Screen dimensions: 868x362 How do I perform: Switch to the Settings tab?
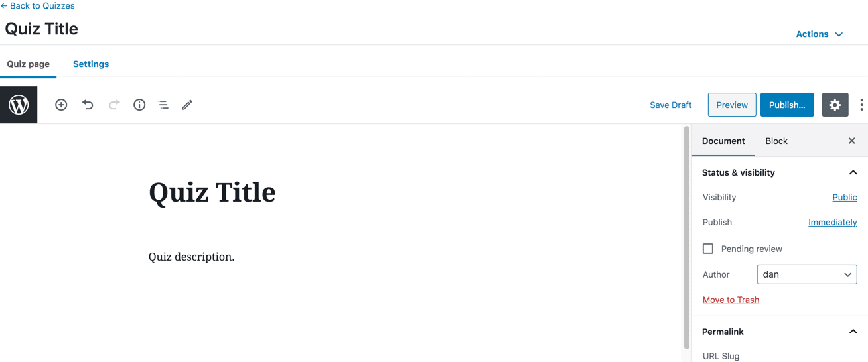[x=91, y=64]
